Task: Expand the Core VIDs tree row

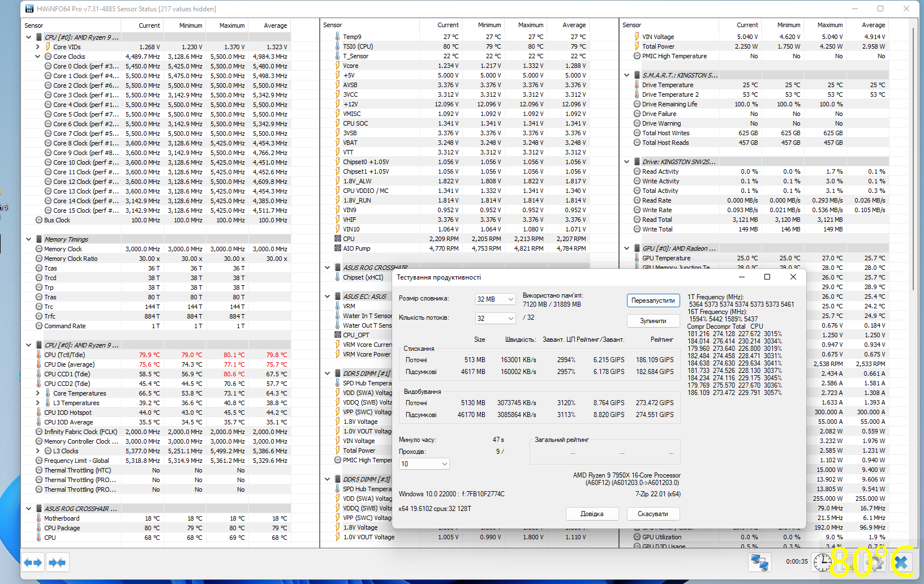Action: click(38, 47)
